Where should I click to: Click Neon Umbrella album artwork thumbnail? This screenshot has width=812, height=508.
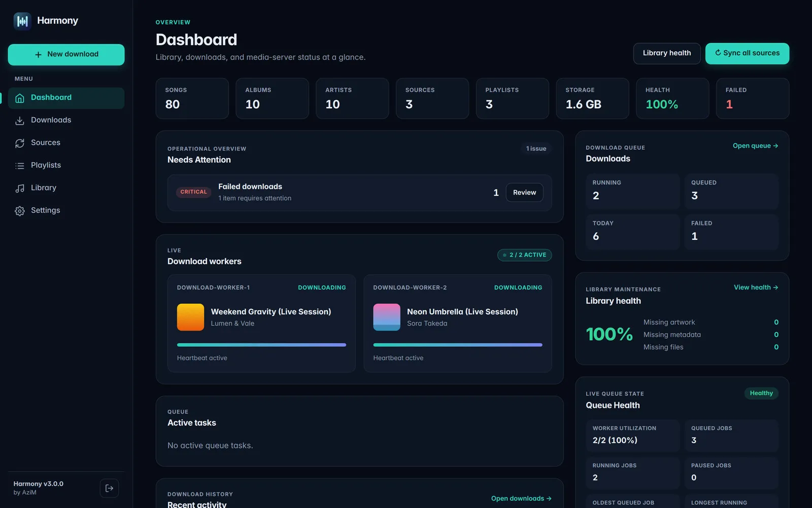[x=387, y=317]
